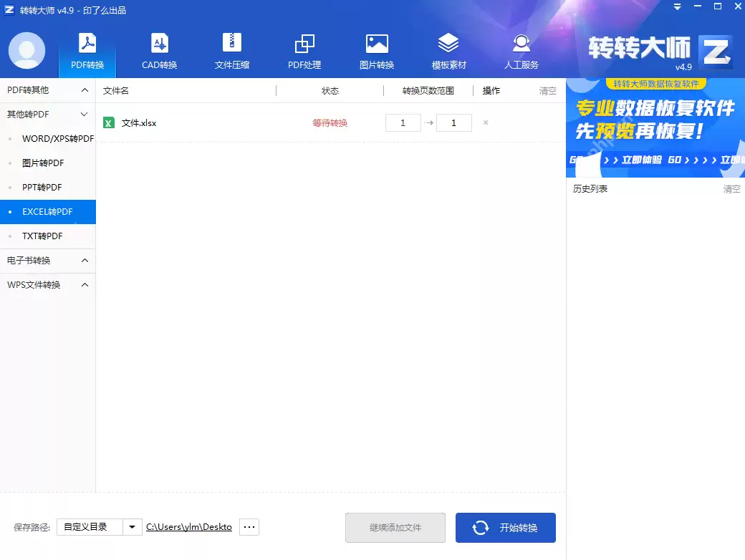Start conversion with 开始转换 button
The height and width of the screenshot is (560, 745).
coord(505,527)
